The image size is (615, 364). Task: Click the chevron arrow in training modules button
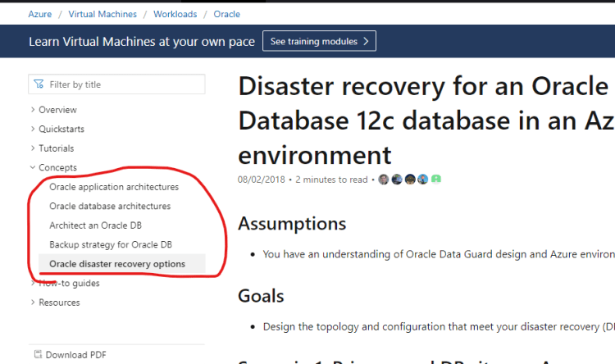click(366, 41)
